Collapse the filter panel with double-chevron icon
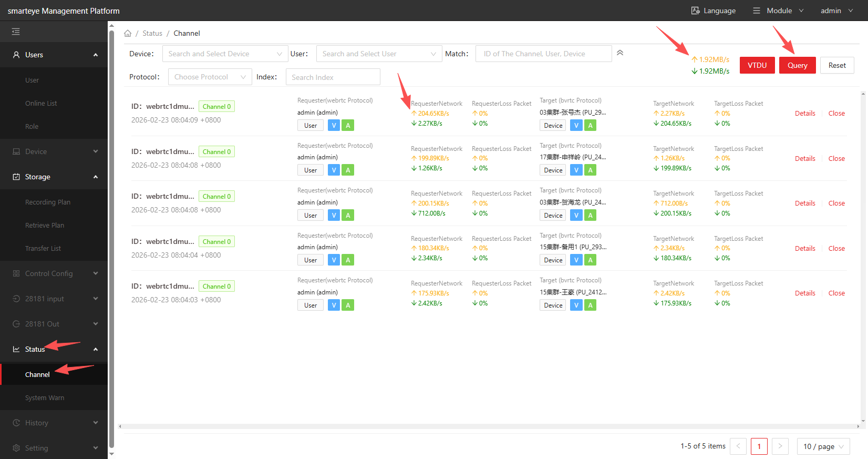Screen dimensions: 868x459 pos(620,53)
